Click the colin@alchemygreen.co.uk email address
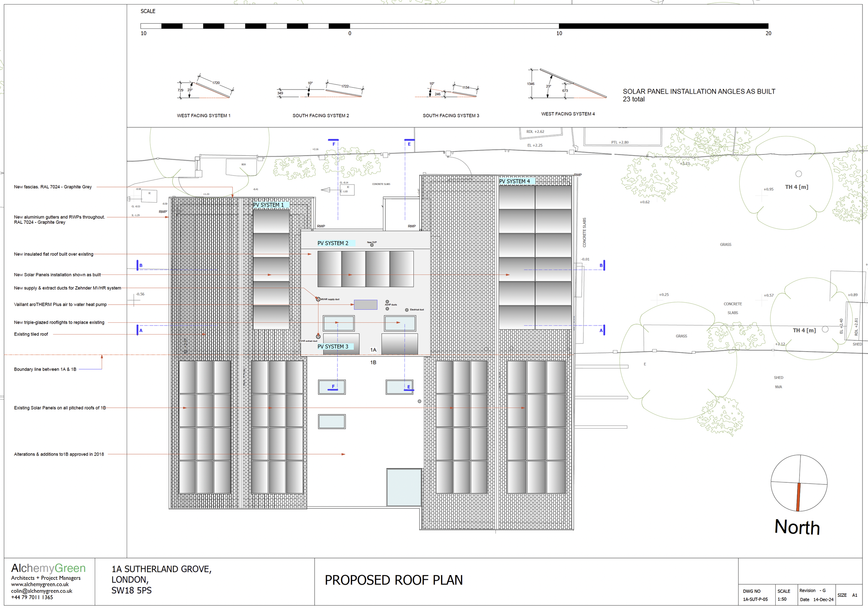This screenshot has width=868, height=609. (x=42, y=591)
